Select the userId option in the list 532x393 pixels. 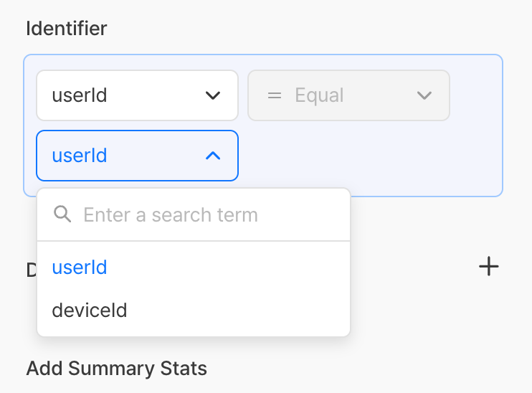80,267
